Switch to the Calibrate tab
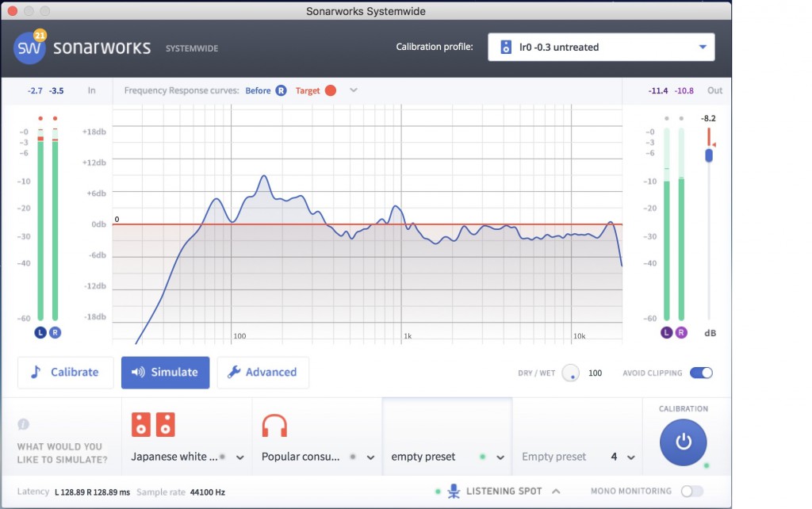This screenshot has height=509, width=812. (65, 373)
